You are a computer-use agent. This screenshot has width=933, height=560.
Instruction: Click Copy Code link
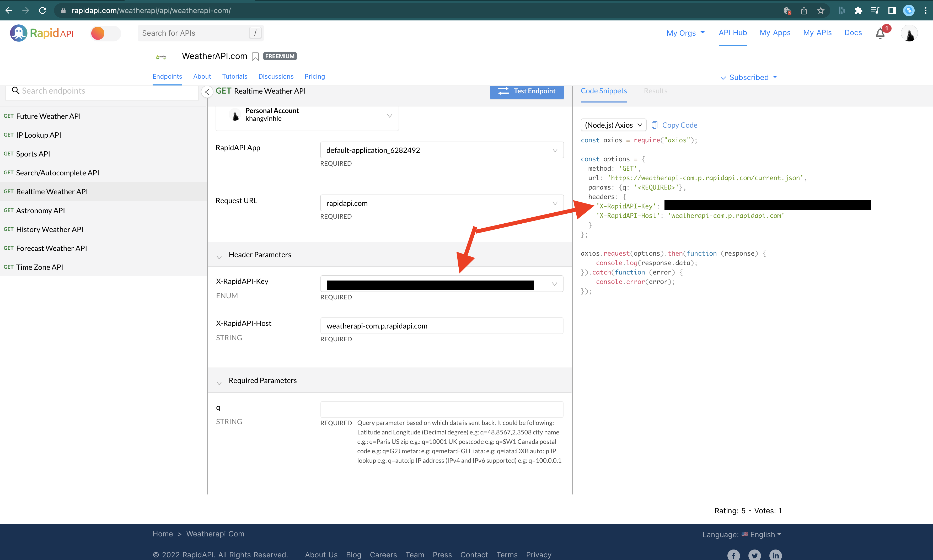coord(680,125)
